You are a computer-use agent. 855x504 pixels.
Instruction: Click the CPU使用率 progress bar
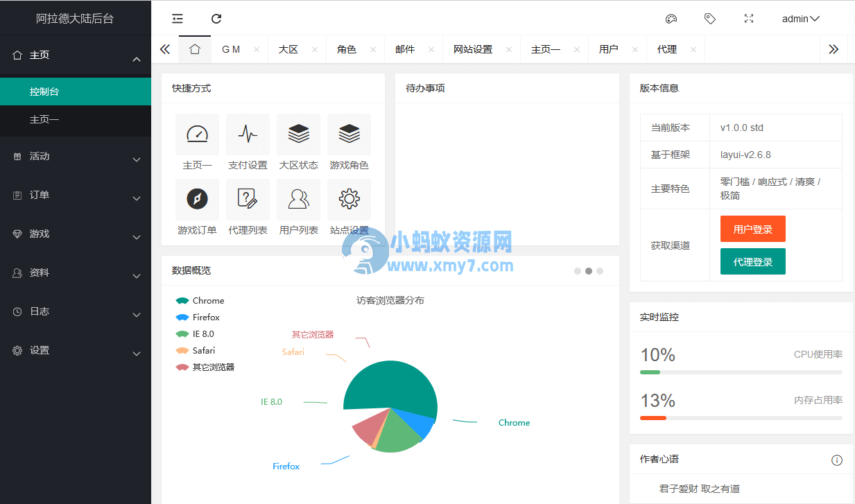pyautogui.click(x=741, y=372)
